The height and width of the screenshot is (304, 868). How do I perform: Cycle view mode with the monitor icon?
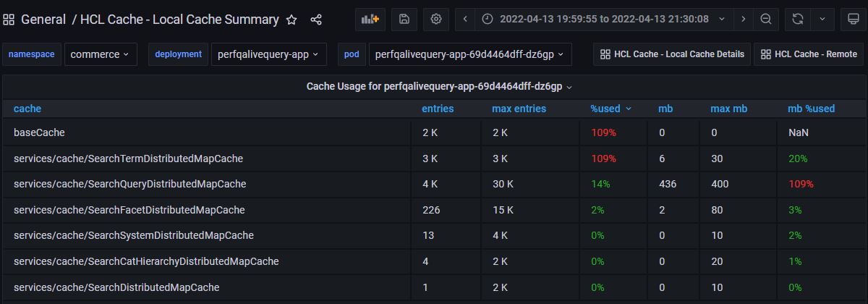[x=853, y=20]
